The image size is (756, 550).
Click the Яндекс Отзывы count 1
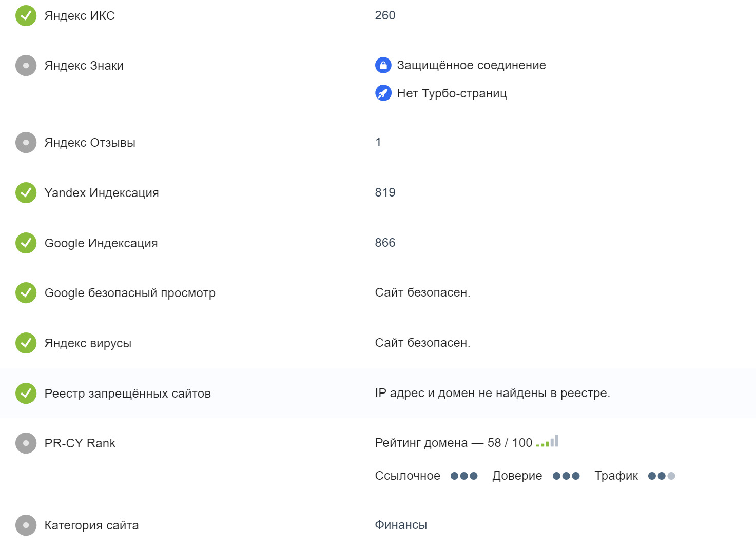point(378,142)
